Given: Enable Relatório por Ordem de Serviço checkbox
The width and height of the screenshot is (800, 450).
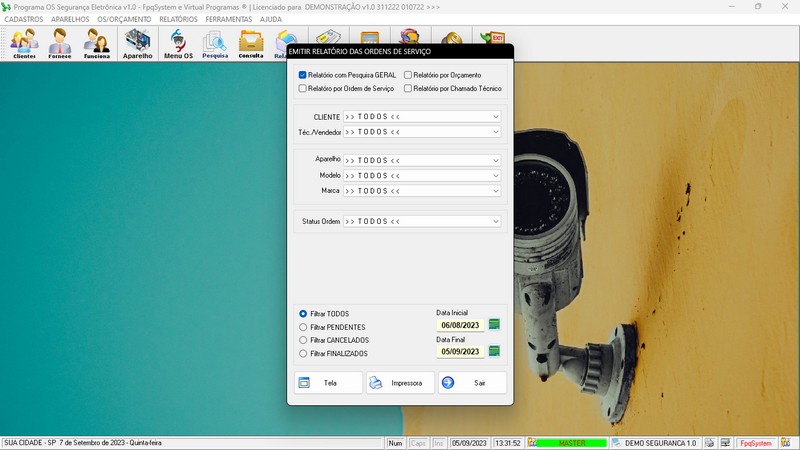Looking at the screenshot, I should pyautogui.click(x=303, y=88).
